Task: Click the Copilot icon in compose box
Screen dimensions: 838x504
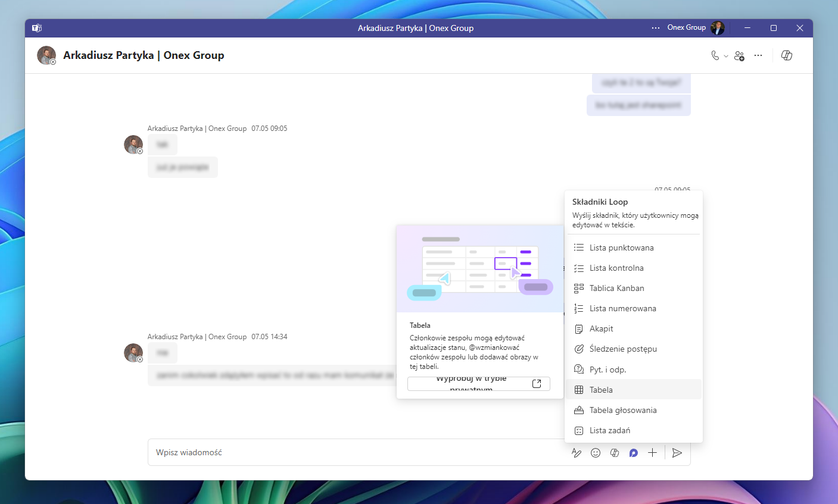Action: (x=615, y=453)
